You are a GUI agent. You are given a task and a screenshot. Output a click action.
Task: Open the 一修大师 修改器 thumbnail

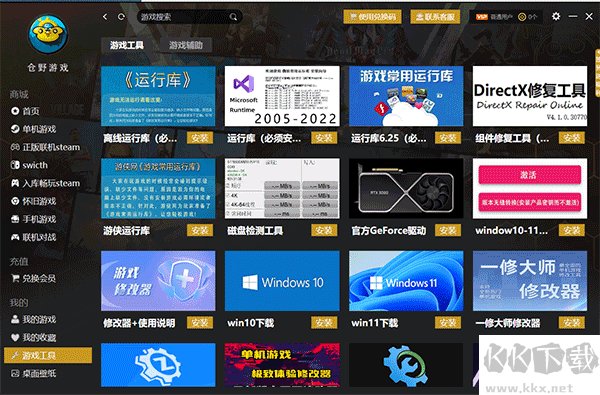click(530, 281)
